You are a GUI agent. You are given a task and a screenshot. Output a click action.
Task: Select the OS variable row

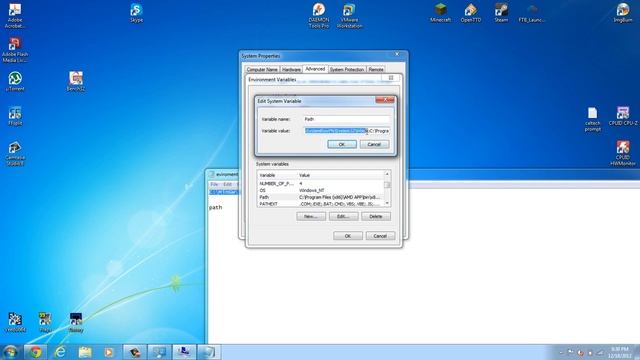[x=320, y=190]
